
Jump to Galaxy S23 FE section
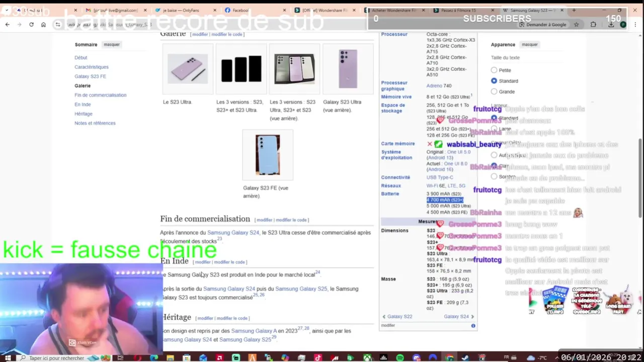click(90, 76)
